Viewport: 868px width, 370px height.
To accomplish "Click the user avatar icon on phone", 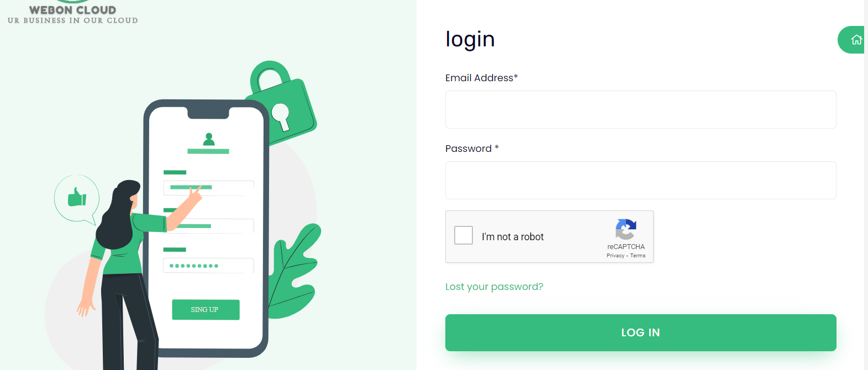I will point(208,139).
